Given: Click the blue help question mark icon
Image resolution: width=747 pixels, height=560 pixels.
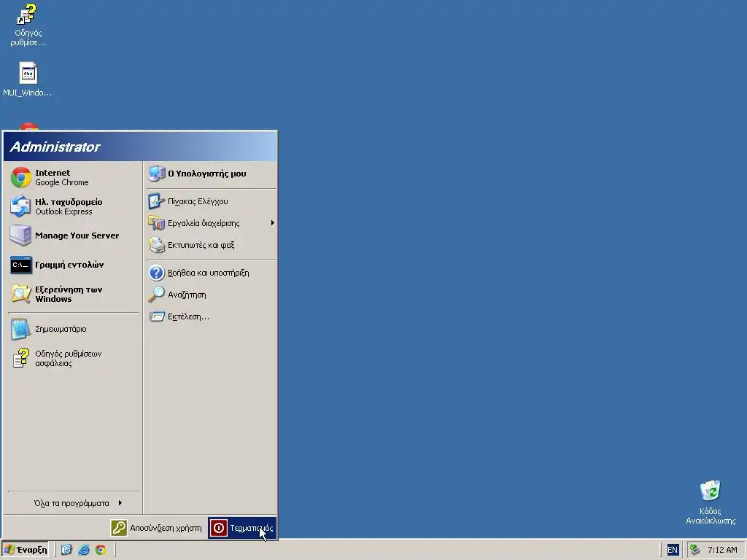Looking at the screenshot, I should 156,273.
